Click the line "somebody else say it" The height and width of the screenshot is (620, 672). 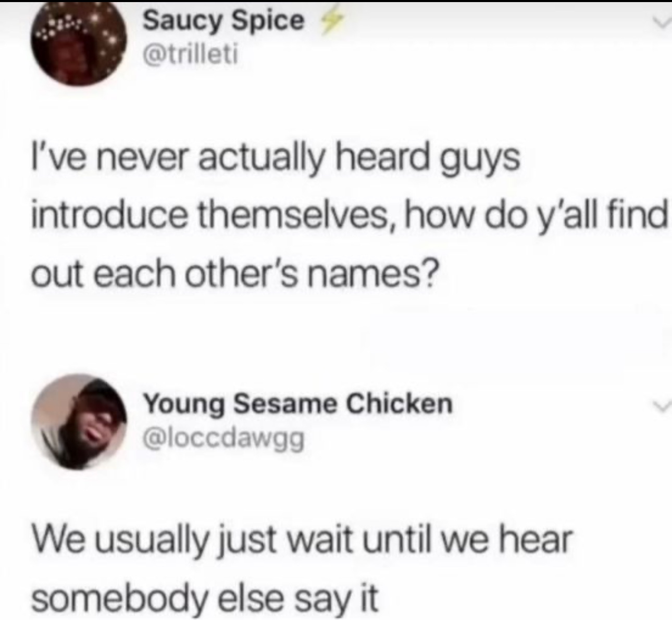(x=204, y=595)
